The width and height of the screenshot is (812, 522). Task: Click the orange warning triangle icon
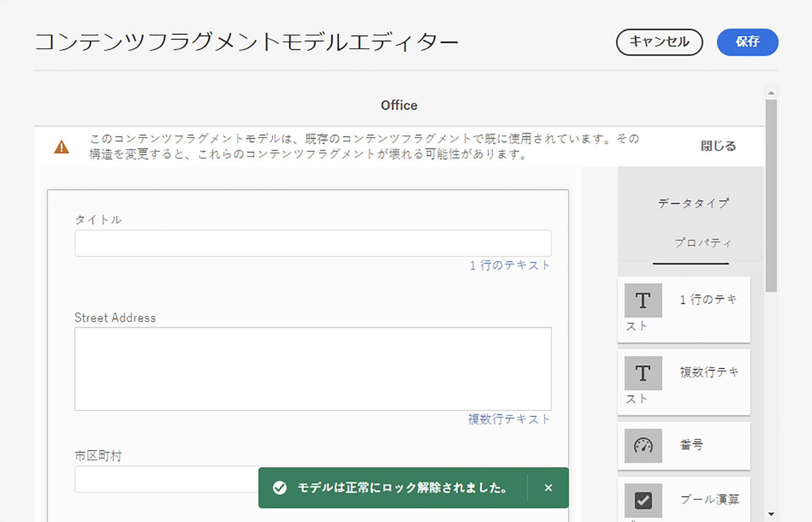tap(62, 147)
